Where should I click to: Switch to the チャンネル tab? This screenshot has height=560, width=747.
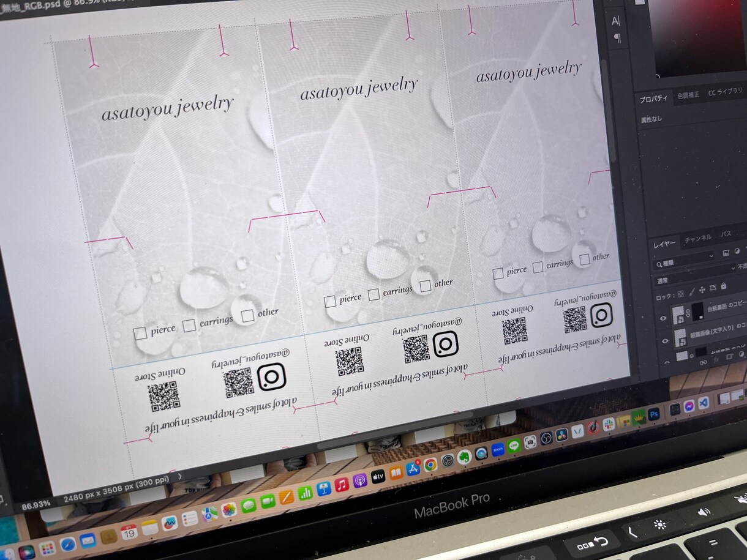[x=698, y=237]
